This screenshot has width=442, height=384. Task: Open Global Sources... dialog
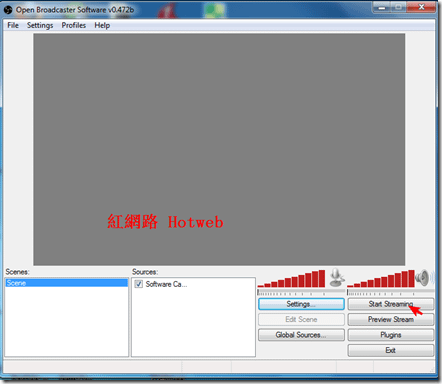(301, 335)
